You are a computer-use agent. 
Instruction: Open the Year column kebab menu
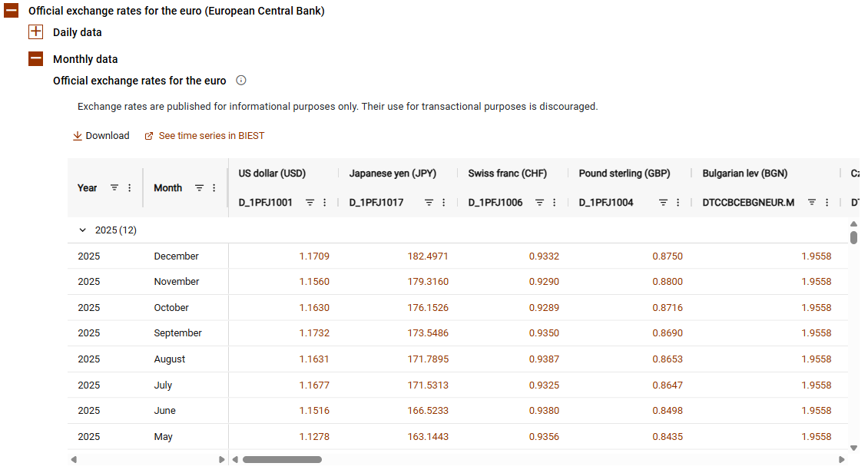point(129,187)
